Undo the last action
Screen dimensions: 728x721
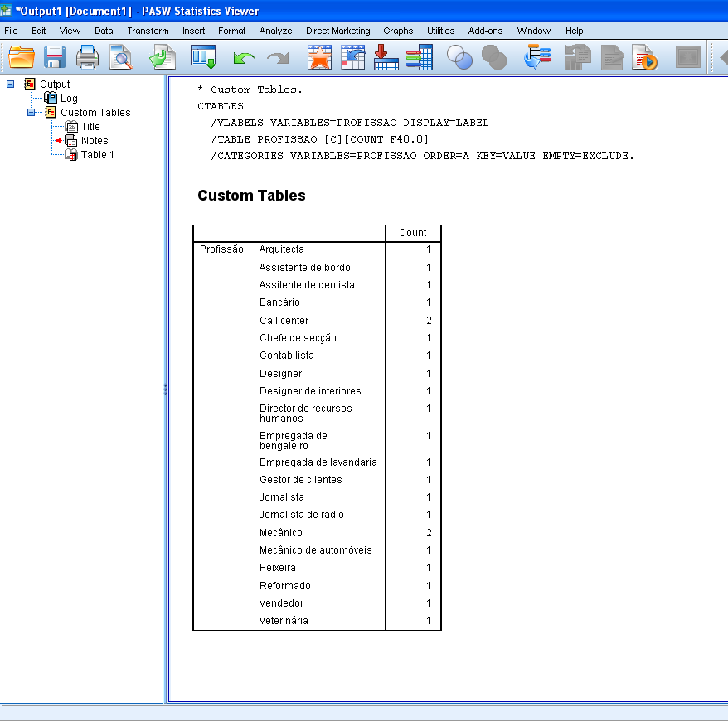[241, 57]
